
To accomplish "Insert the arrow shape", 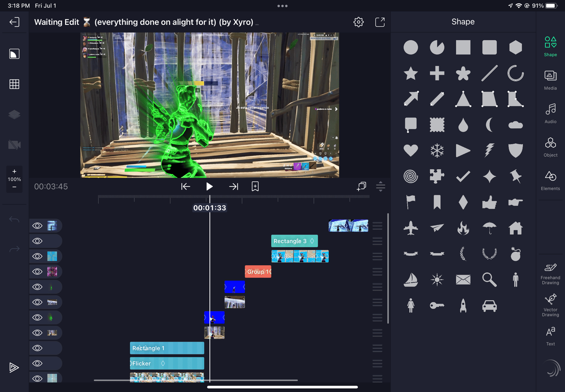I will click(x=411, y=99).
